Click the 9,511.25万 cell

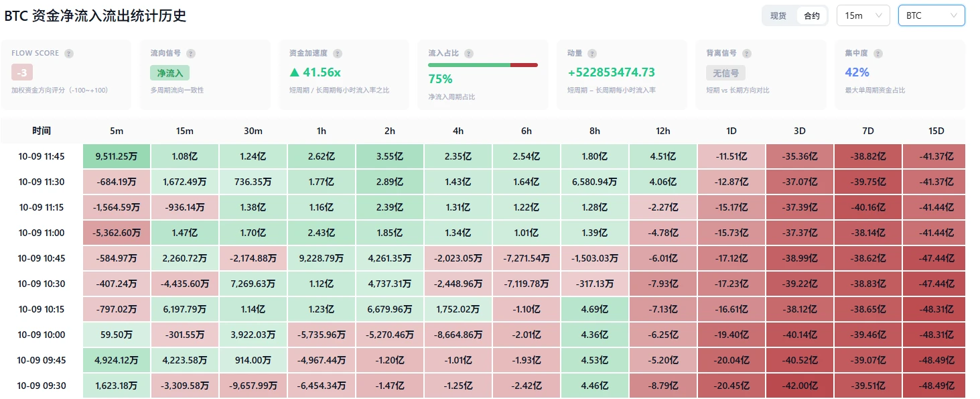[x=117, y=156]
